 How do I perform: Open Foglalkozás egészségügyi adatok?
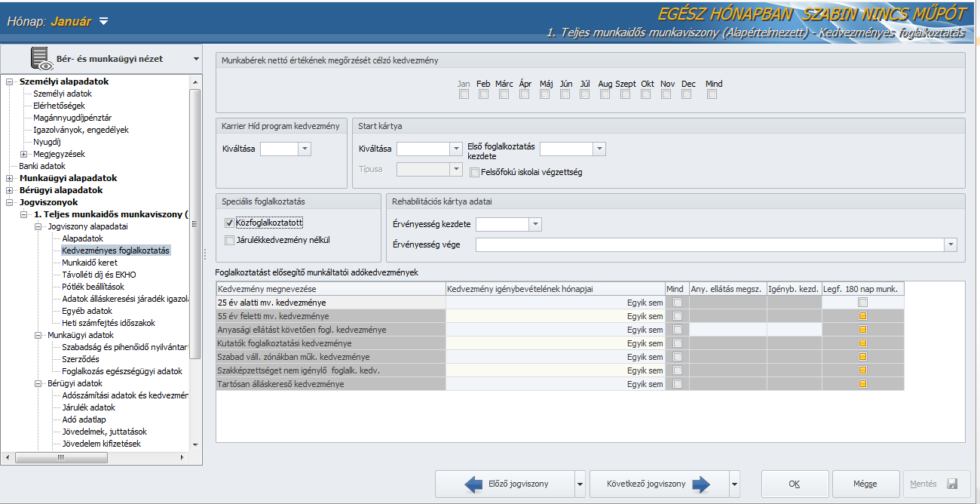click(122, 371)
